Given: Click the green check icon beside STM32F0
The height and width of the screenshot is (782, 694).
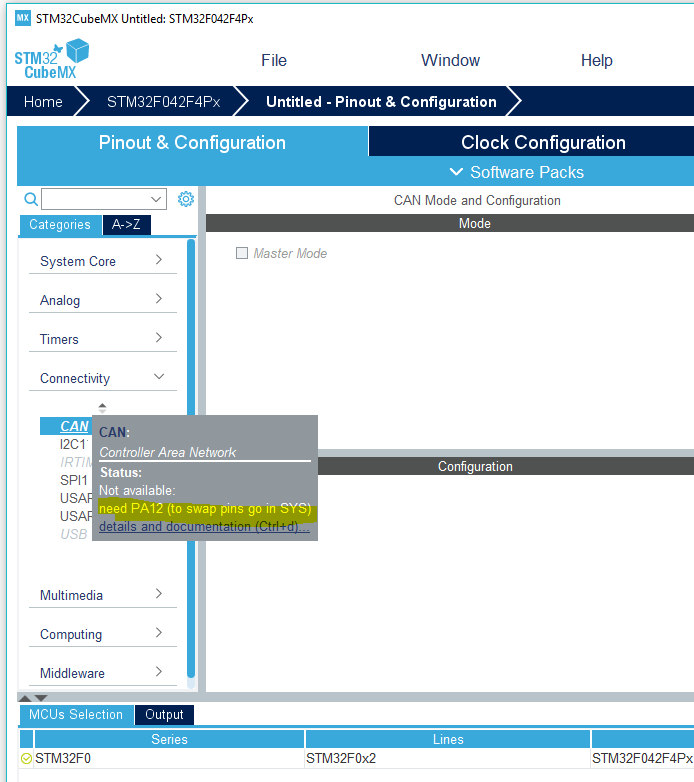Looking at the screenshot, I should [x=26, y=759].
